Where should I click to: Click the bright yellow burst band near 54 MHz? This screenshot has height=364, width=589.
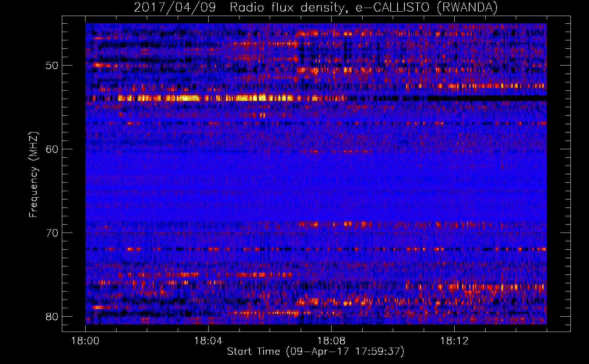[x=206, y=98]
